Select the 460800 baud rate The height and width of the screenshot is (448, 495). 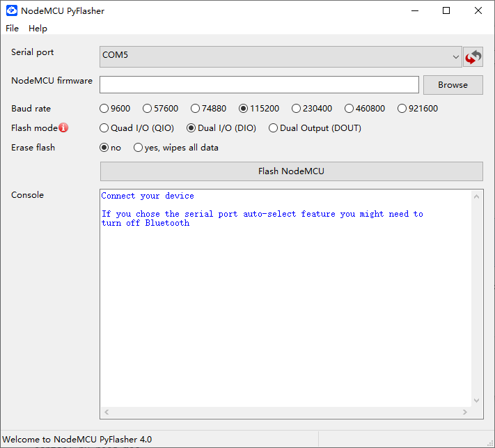click(365, 109)
